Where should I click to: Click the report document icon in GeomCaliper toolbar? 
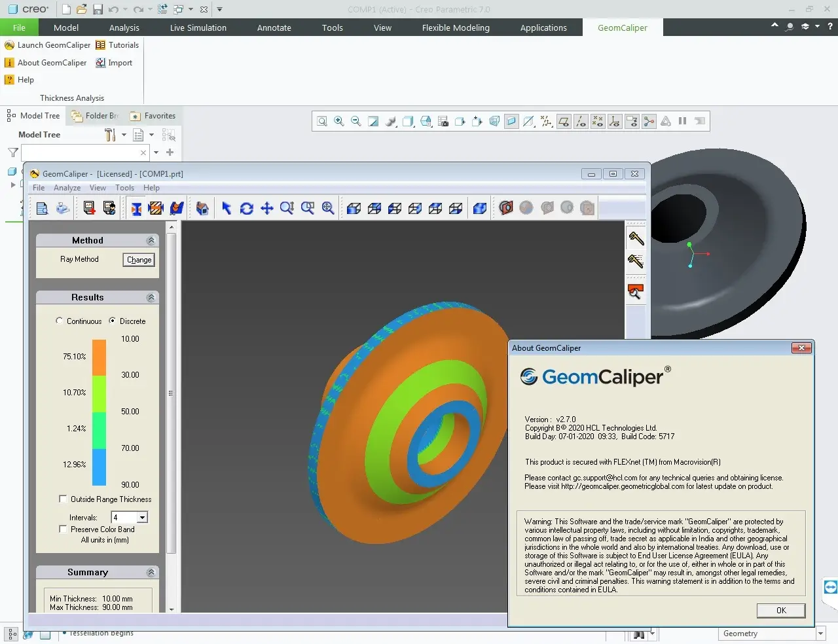coord(42,208)
